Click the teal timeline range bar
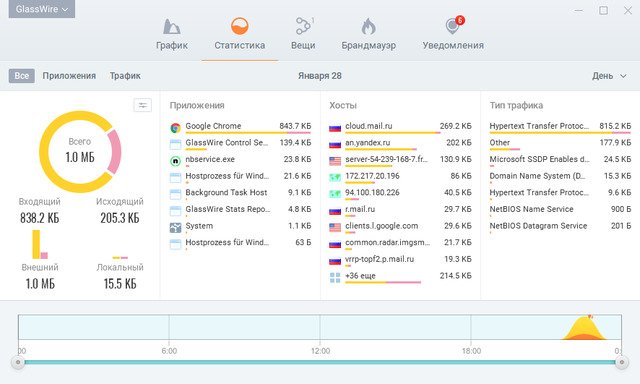This screenshot has width=640, height=384. (320, 362)
